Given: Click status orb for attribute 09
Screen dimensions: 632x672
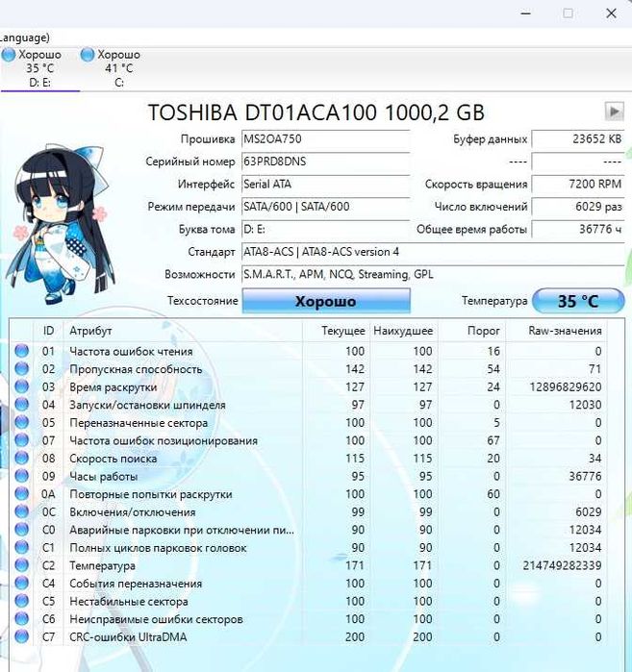Looking at the screenshot, I should (x=22, y=476).
